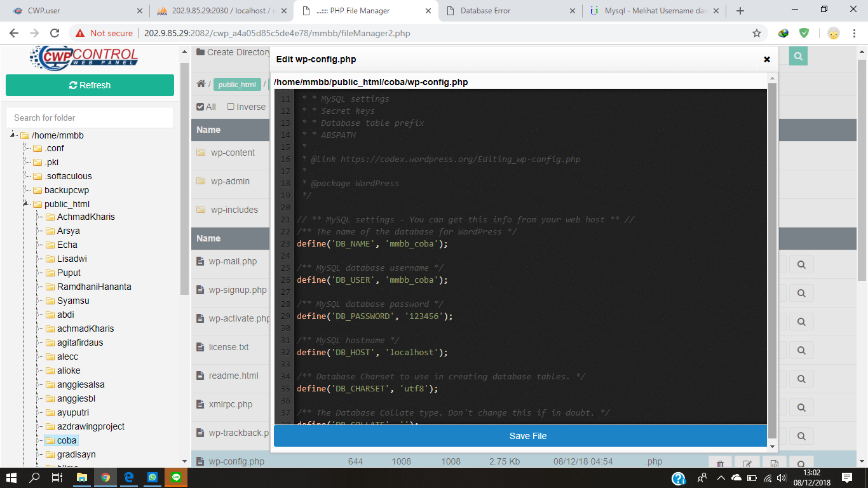This screenshot has height=488, width=868.
Task: Open the wp-content folder row
Action: 231,152
